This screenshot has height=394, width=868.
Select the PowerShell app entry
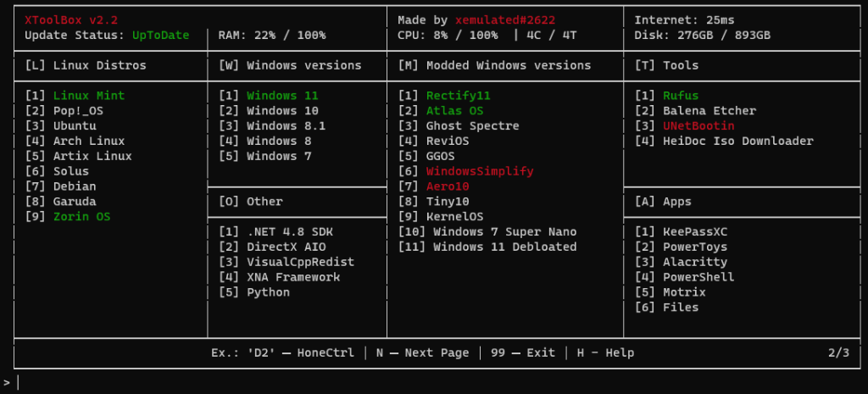(684, 277)
